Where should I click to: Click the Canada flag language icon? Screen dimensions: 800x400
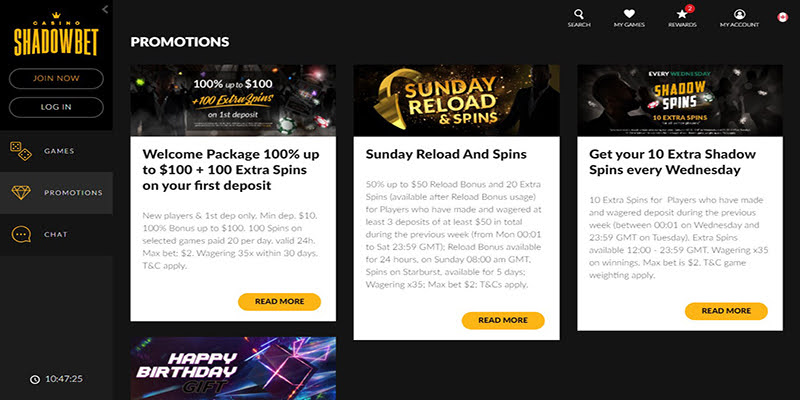pyautogui.click(x=782, y=17)
